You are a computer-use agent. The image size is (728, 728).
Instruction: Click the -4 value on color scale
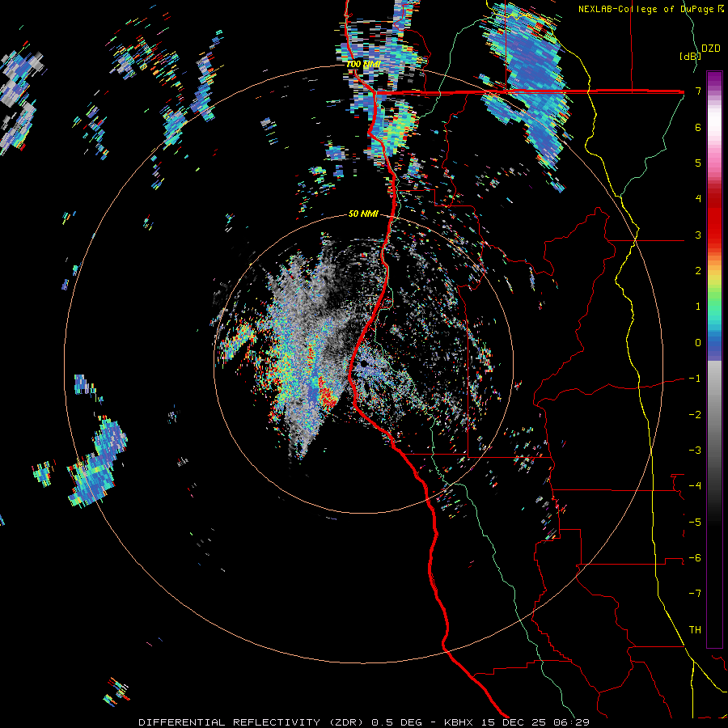[x=695, y=485]
